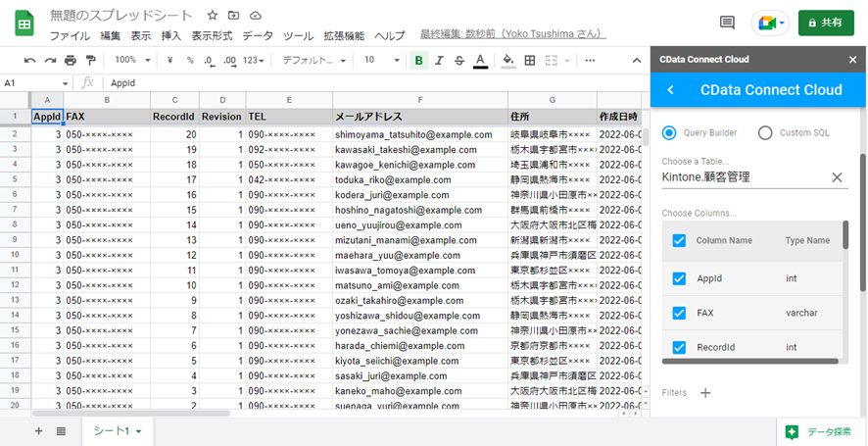This screenshot has width=868, height=446.
Task: Format as yen currency
Action: point(169,61)
